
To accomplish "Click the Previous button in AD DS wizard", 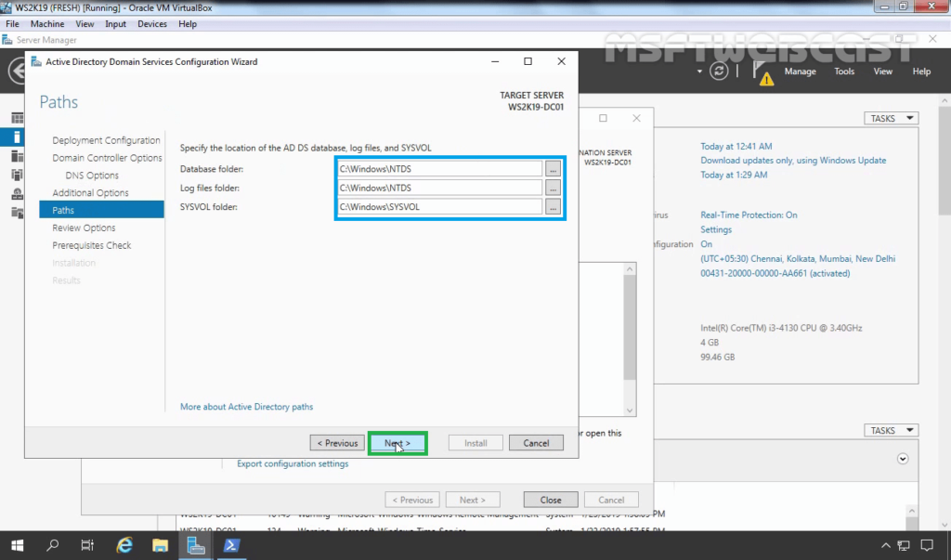I will pyautogui.click(x=337, y=443).
